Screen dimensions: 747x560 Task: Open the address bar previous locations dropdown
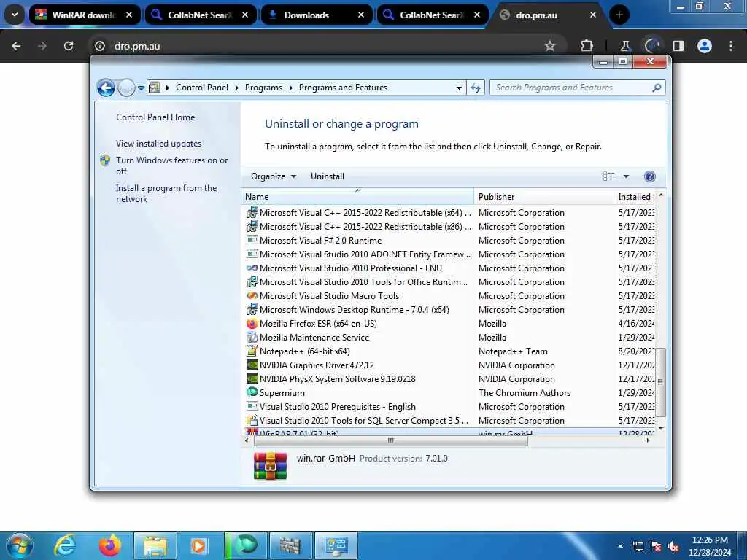pos(459,87)
